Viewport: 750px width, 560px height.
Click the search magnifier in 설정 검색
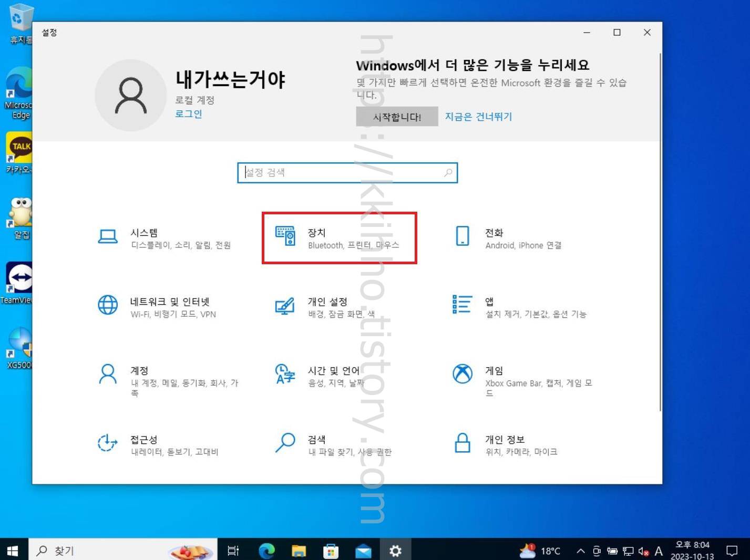pyautogui.click(x=448, y=172)
